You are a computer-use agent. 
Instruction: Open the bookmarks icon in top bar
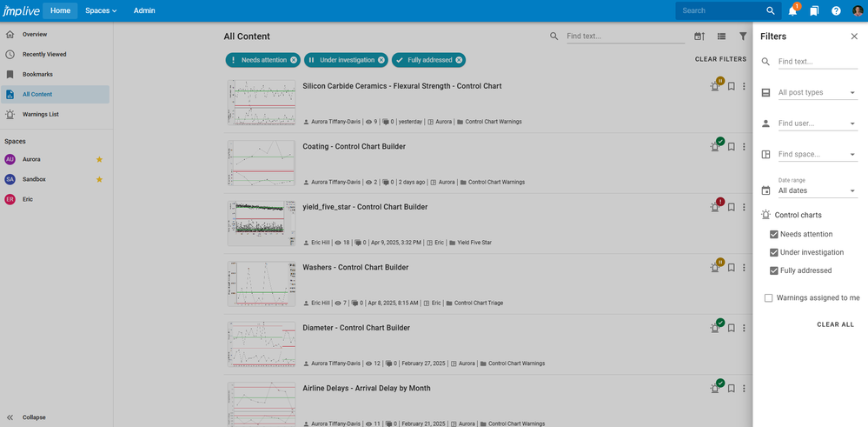(x=814, y=10)
